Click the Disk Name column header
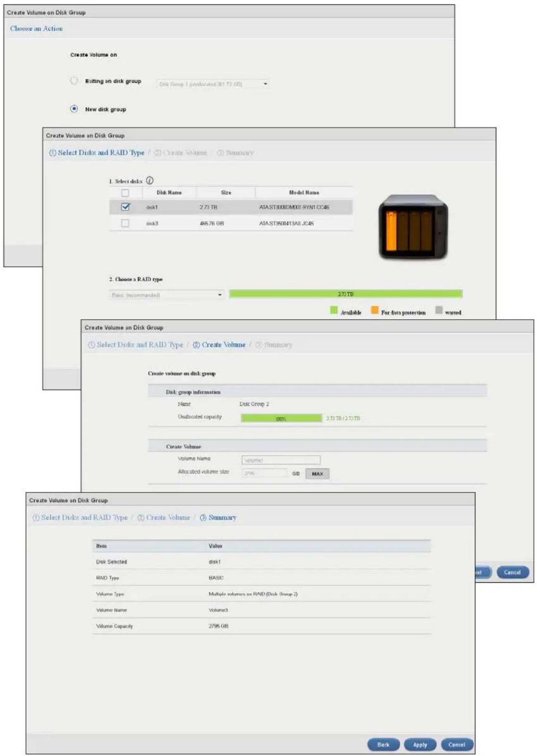Screen dimensions: 537x756 (169, 193)
